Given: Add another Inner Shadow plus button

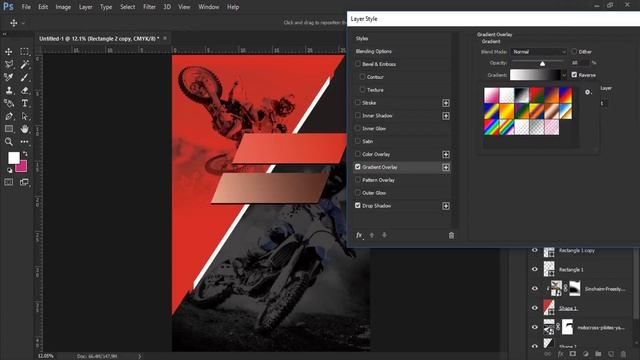Looking at the screenshot, I should [446, 116].
